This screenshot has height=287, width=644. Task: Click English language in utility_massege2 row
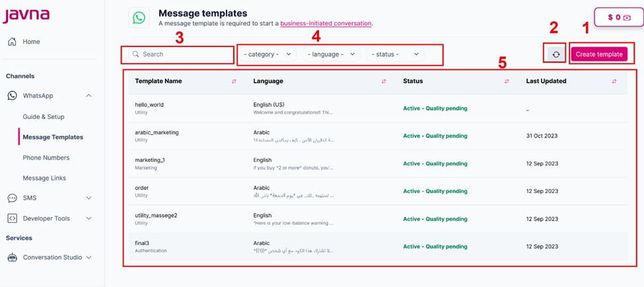[262, 216]
